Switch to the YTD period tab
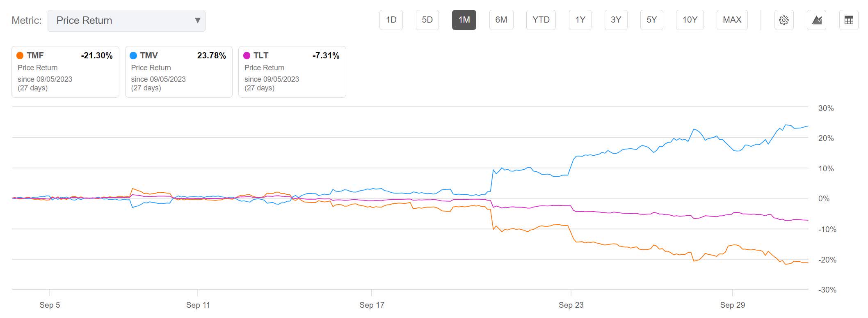This screenshot has width=868, height=318. click(x=541, y=20)
